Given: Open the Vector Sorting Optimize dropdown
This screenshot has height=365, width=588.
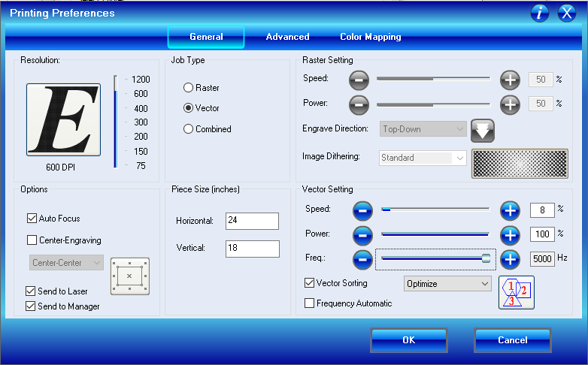Looking at the screenshot, I should [447, 284].
